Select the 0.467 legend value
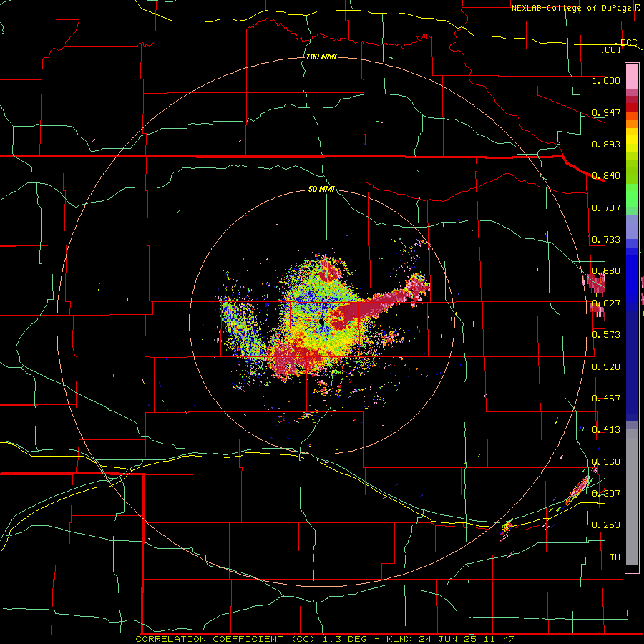Viewport: 644px width, 644px height. [x=606, y=398]
